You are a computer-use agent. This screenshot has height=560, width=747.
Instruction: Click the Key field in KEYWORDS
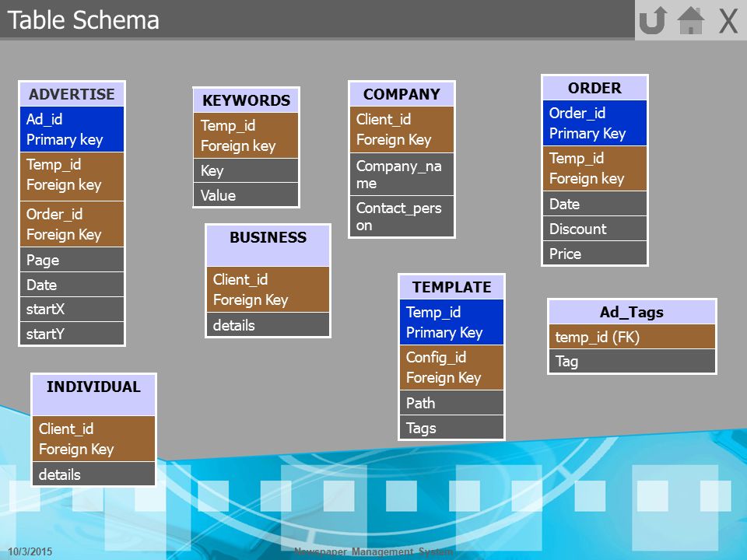[x=246, y=170]
